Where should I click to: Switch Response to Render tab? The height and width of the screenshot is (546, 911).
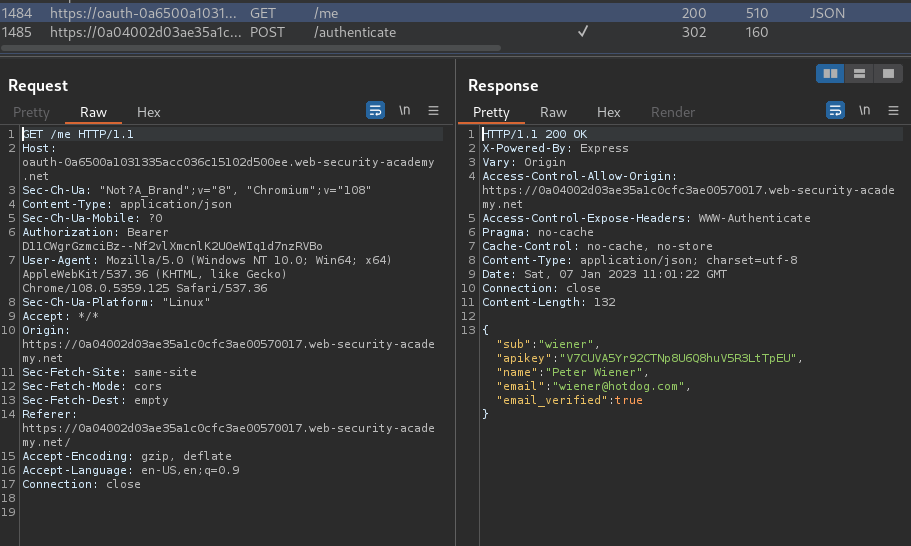tap(673, 112)
